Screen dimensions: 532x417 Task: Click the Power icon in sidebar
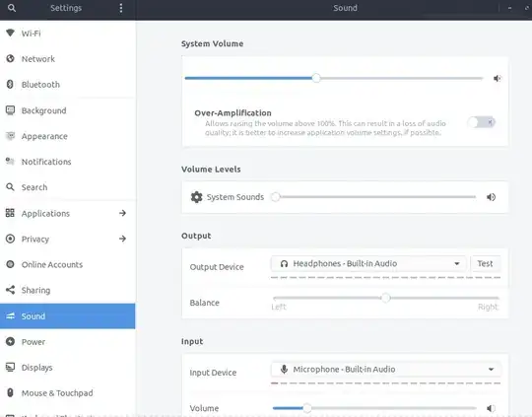point(10,341)
